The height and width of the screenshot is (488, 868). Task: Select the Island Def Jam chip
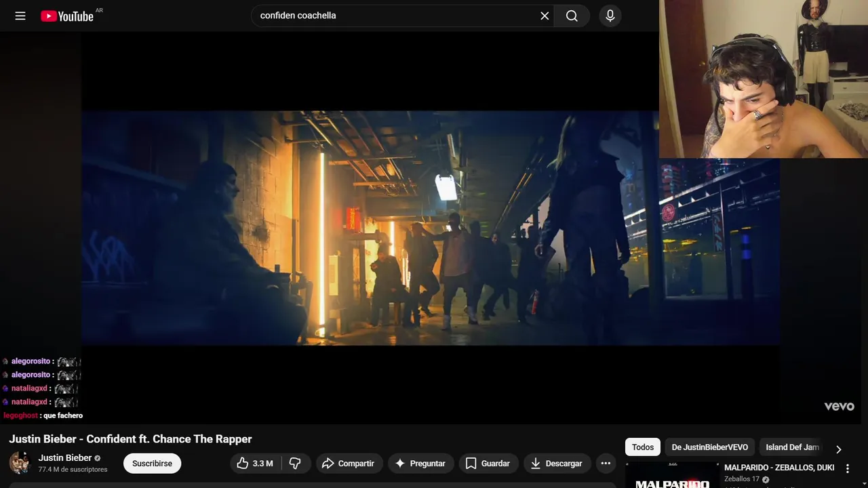[792, 447]
